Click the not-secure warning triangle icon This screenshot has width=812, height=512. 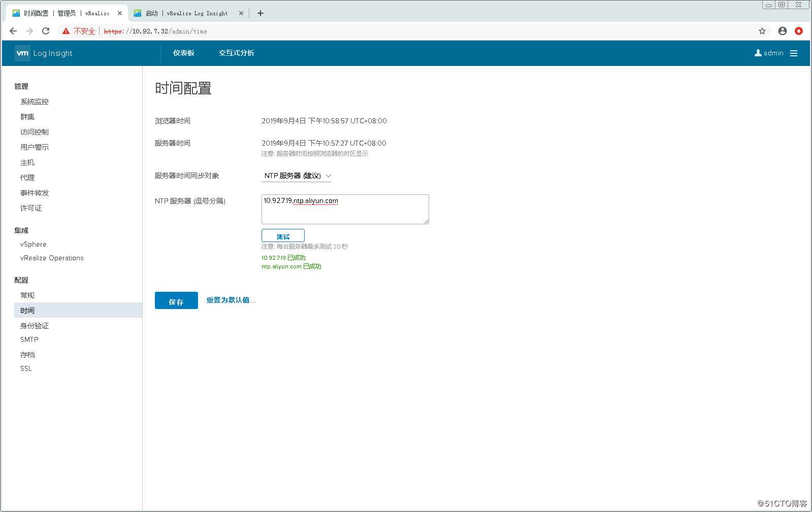pyautogui.click(x=66, y=31)
